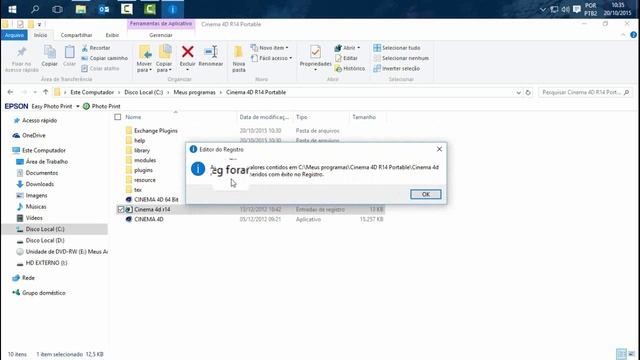This screenshot has height=360, width=640.
Task: Click the Recortar scissors command
Action: click(96, 48)
